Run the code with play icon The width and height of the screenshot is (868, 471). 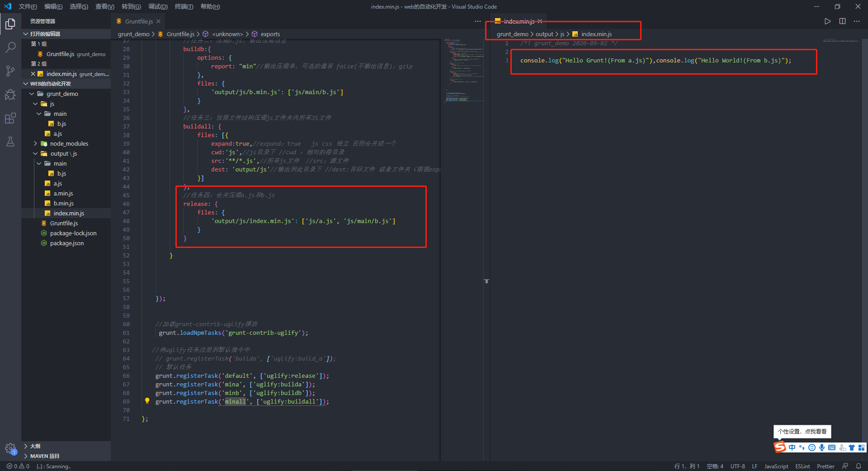[x=827, y=21]
